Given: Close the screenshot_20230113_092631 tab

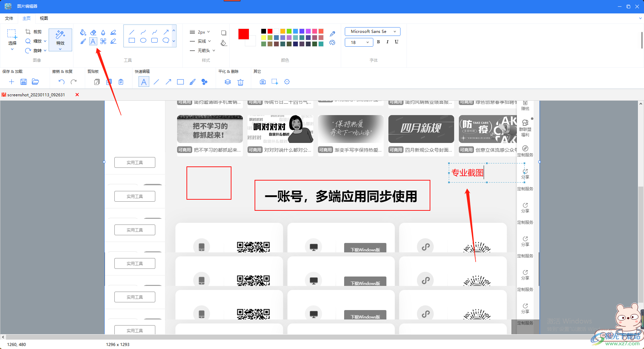Looking at the screenshot, I should [77, 95].
